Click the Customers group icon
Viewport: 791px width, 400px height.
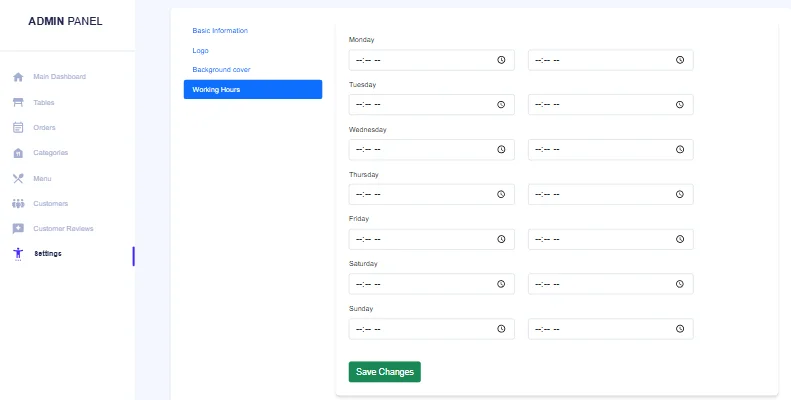(x=18, y=203)
